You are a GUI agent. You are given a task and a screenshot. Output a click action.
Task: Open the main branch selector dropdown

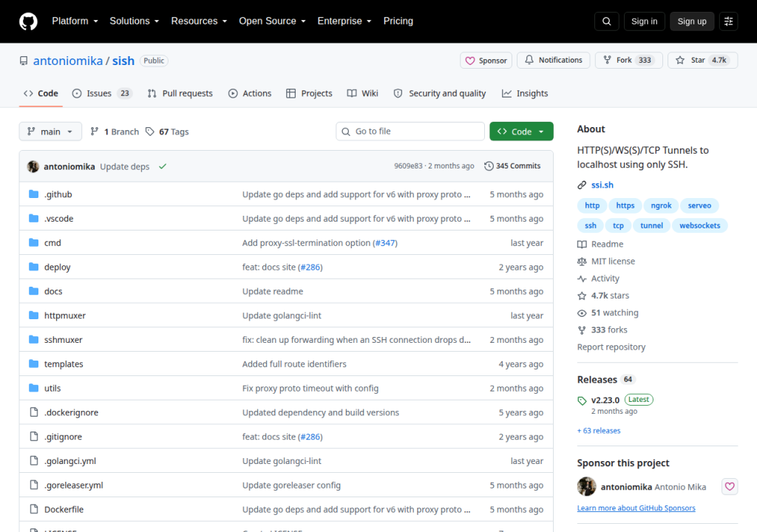(50, 132)
